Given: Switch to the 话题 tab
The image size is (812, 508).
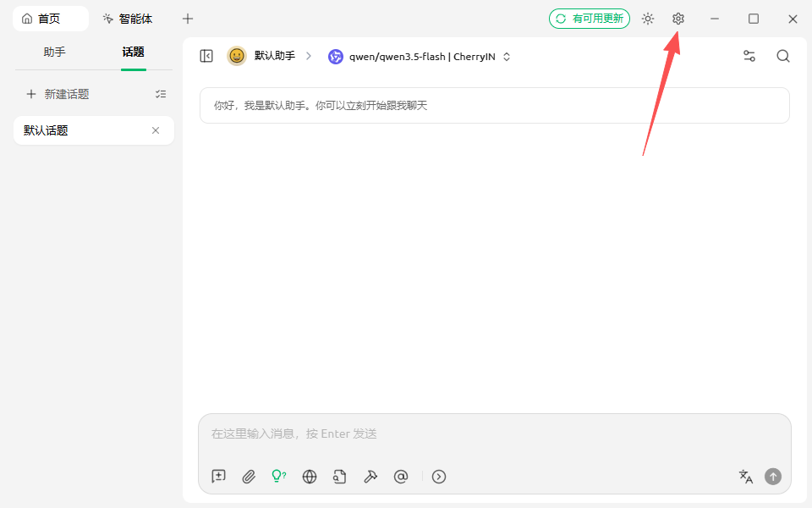Looking at the screenshot, I should coord(132,52).
